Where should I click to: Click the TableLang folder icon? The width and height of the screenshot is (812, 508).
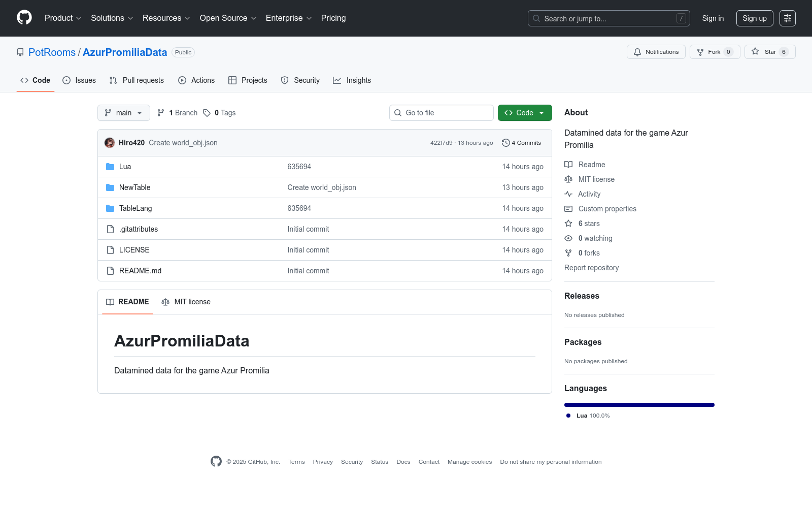110,208
